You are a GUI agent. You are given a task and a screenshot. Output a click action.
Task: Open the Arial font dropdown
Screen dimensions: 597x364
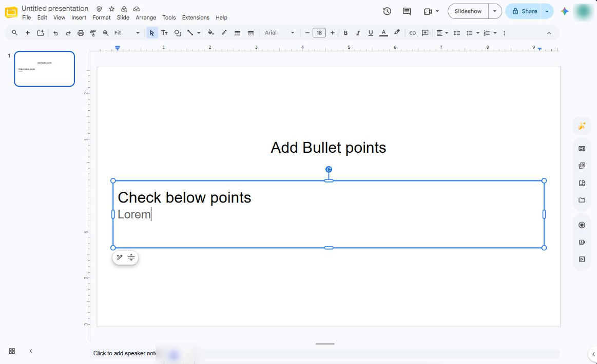pyautogui.click(x=279, y=33)
